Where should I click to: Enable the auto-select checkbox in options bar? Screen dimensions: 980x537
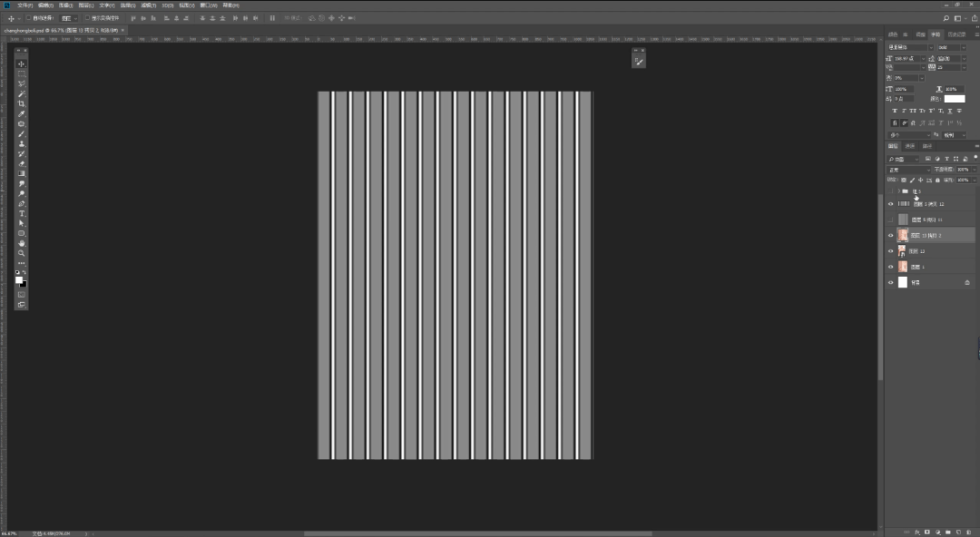28,18
